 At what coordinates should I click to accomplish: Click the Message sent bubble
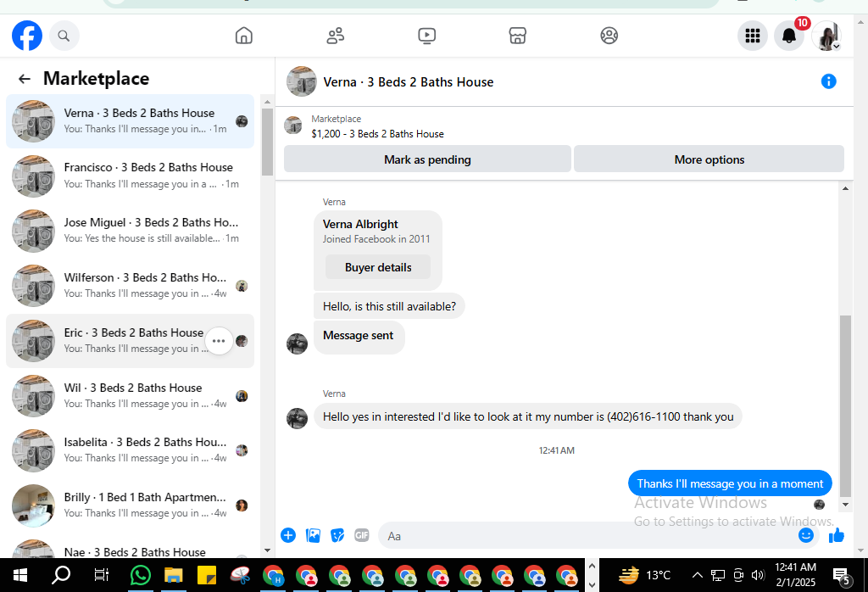[359, 336]
